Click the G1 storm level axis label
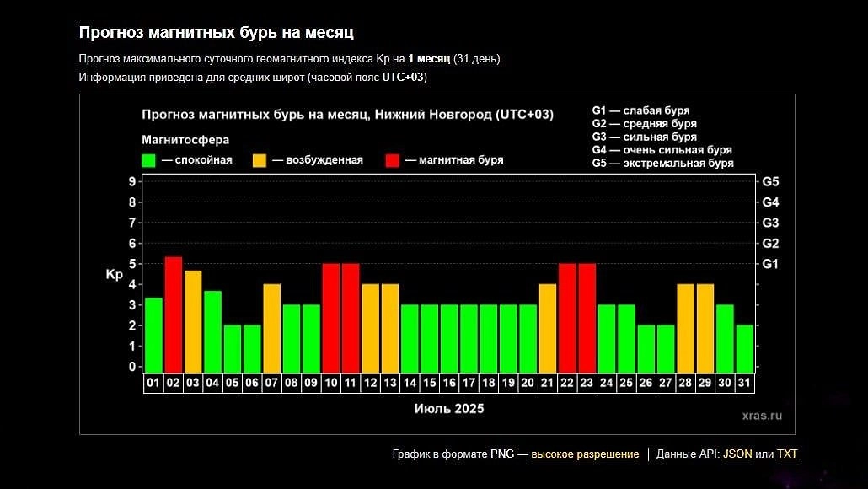The height and width of the screenshot is (489, 868). coord(770,264)
